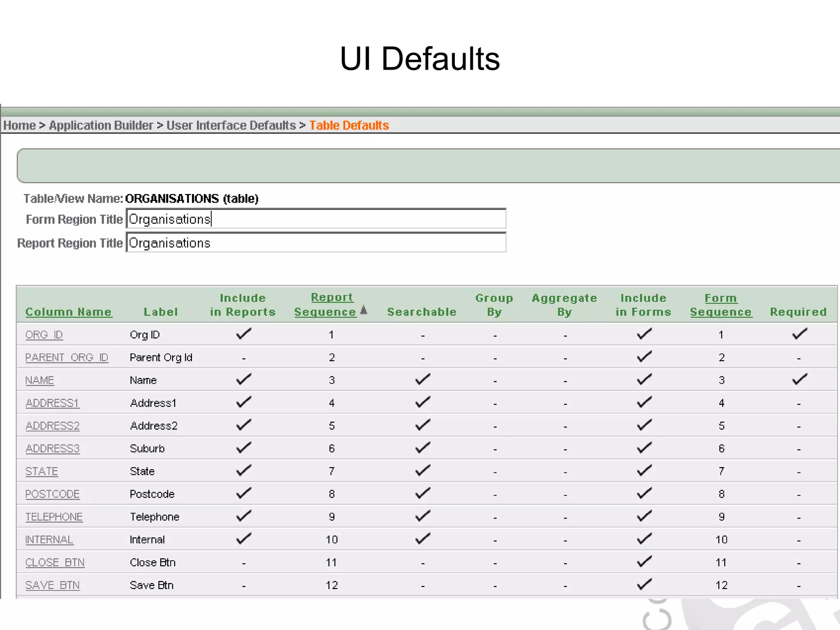Viewport: 840px width, 630px height.
Task: Click the Include in Forms checkmark for PARENT_ORG_ID
Action: click(x=644, y=356)
